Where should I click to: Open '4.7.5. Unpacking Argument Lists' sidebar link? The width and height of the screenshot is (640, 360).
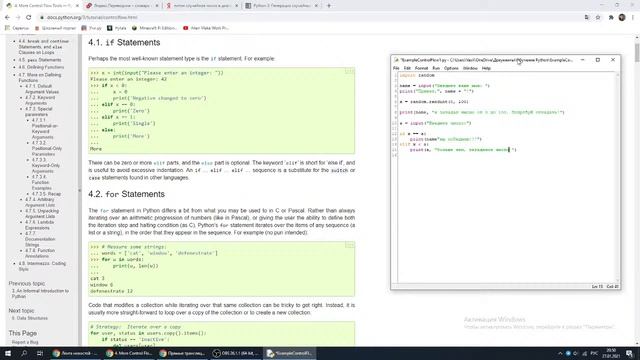pos(42,213)
